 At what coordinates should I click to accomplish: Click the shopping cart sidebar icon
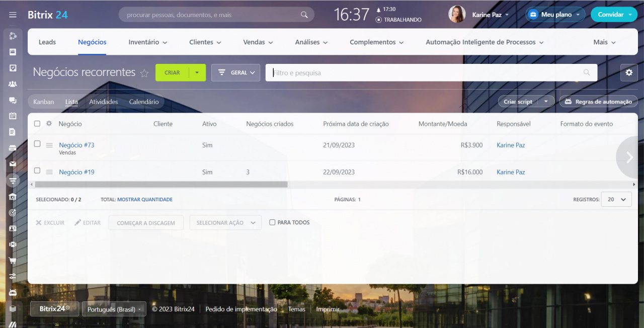[13, 261]
